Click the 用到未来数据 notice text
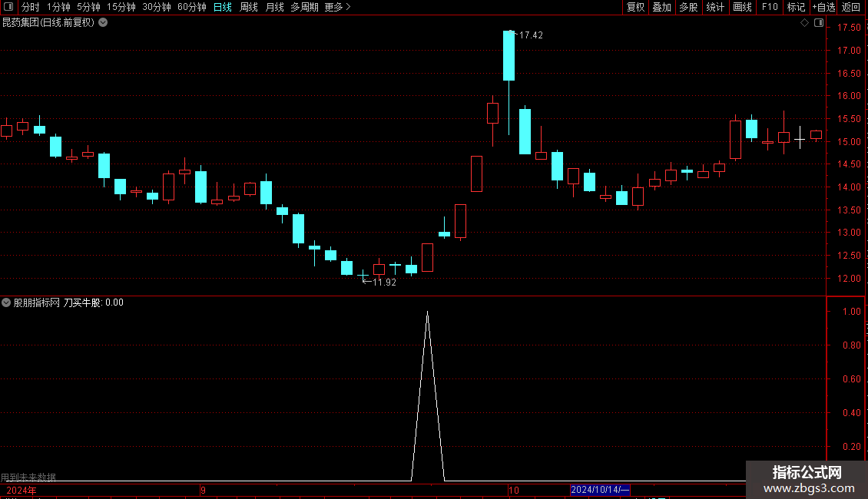The image size is (868, 499). click(x=28, y=477)
